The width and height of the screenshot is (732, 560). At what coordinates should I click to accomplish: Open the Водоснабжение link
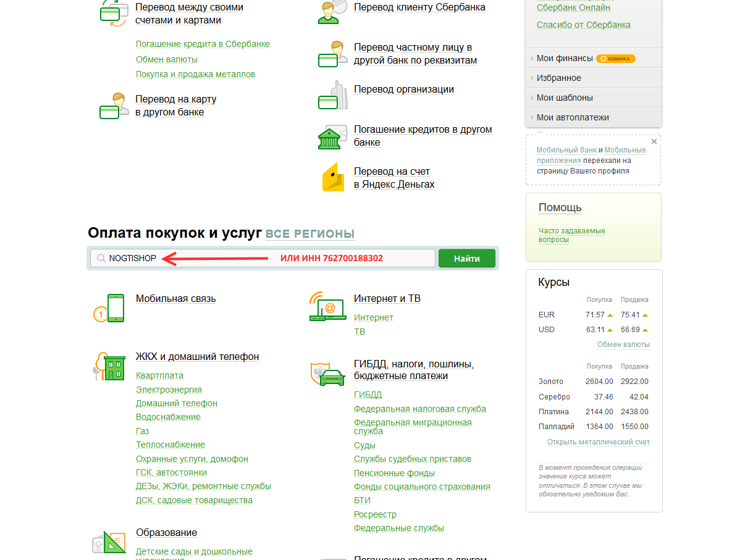168,417
